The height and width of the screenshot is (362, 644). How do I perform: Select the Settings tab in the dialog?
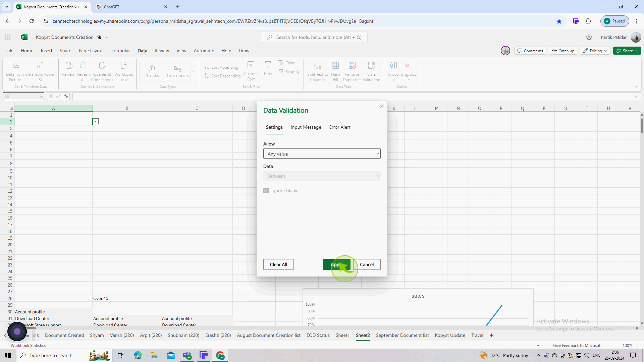point(274,127)
